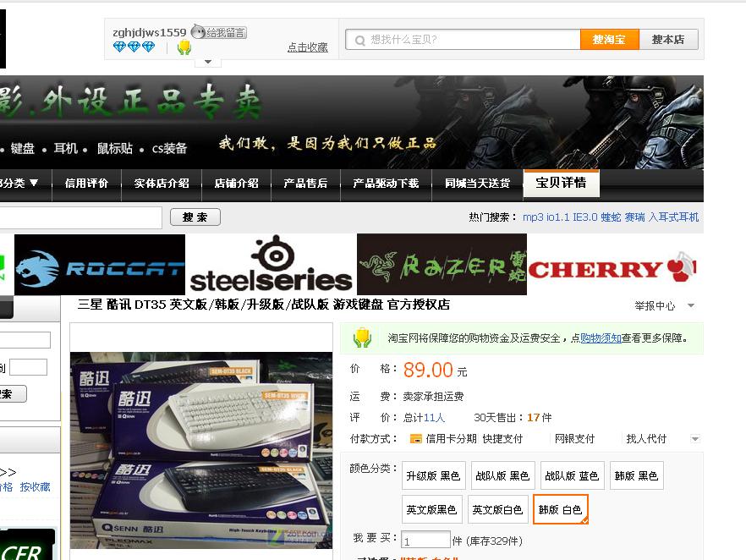Expand the payment methods dropdown arrow
The image size is (746, 560).
coord(695,439)
